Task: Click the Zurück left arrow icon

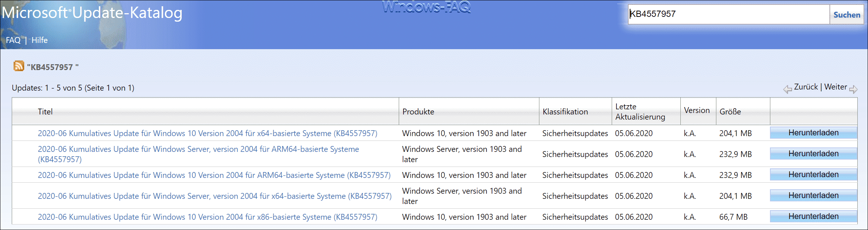Action: [x=787, y=89]
